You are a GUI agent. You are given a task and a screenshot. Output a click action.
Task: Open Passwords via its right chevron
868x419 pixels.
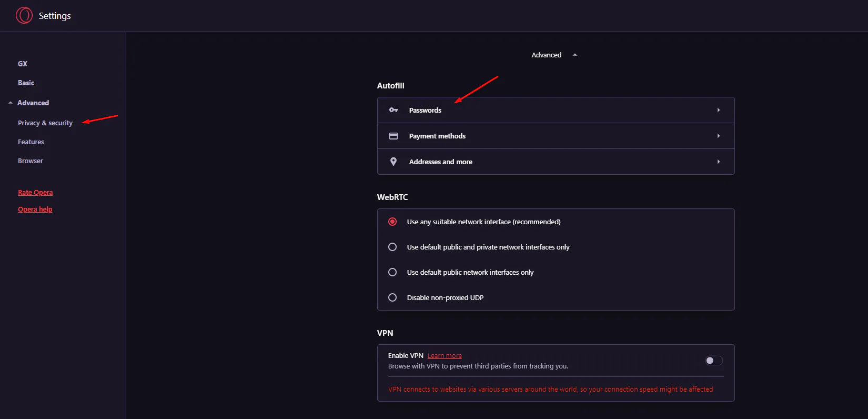pos(719,110)
